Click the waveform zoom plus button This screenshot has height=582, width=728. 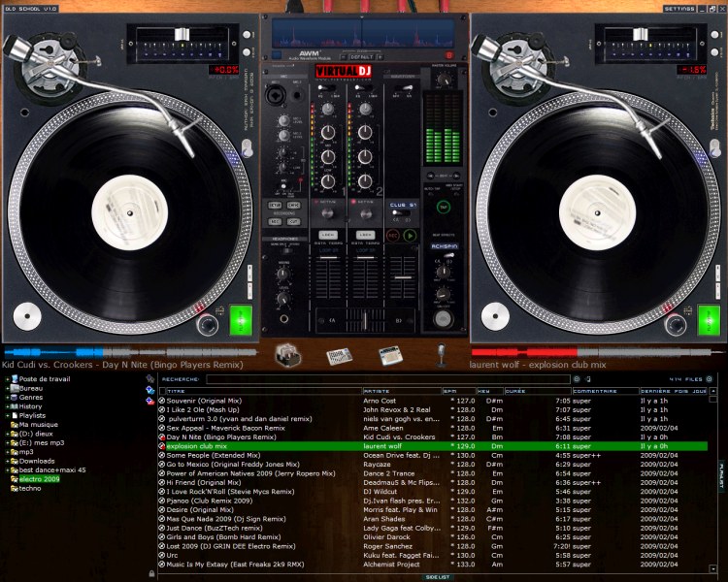coord(380,56)
